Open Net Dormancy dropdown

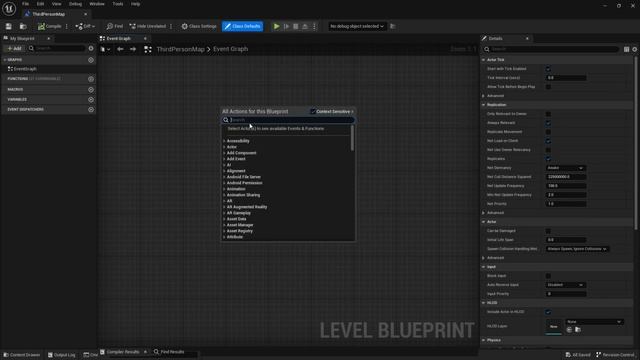coord(565,168)
